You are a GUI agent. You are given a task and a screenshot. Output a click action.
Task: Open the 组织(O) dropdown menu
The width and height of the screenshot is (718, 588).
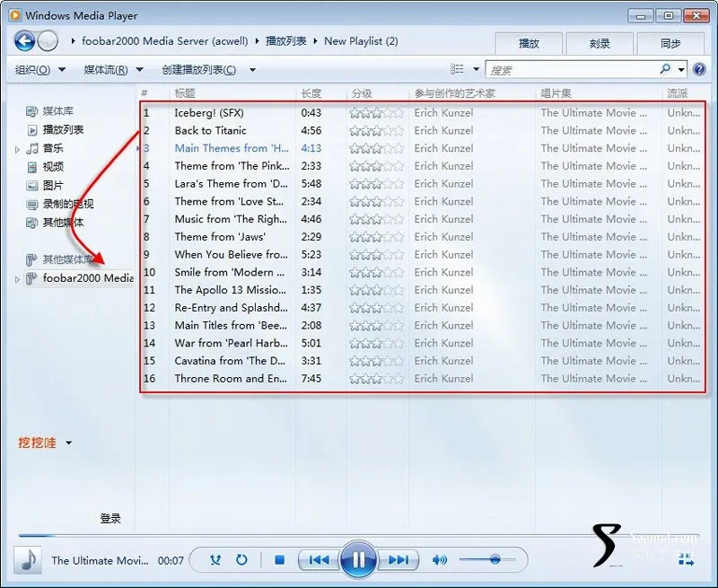[39, 70]
